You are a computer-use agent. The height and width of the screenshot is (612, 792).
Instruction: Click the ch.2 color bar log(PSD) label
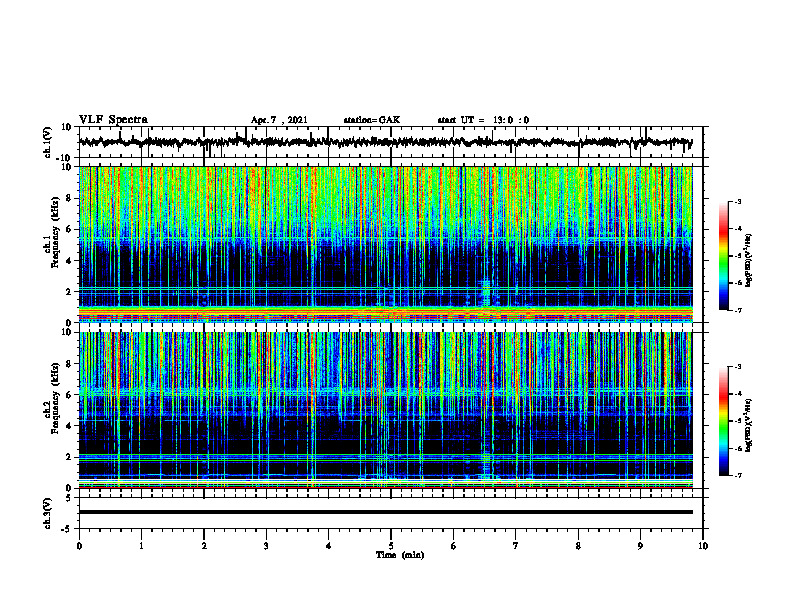[748, 425]
